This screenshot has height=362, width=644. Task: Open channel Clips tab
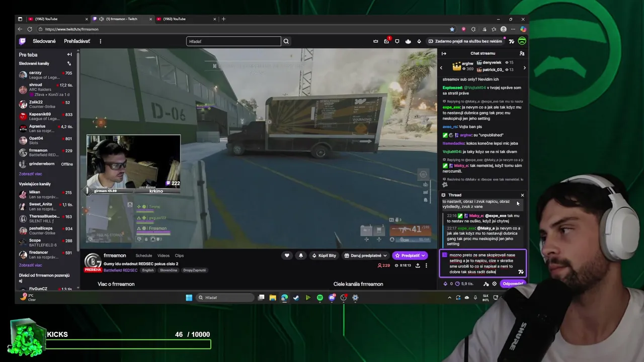(x=179, y=255)
